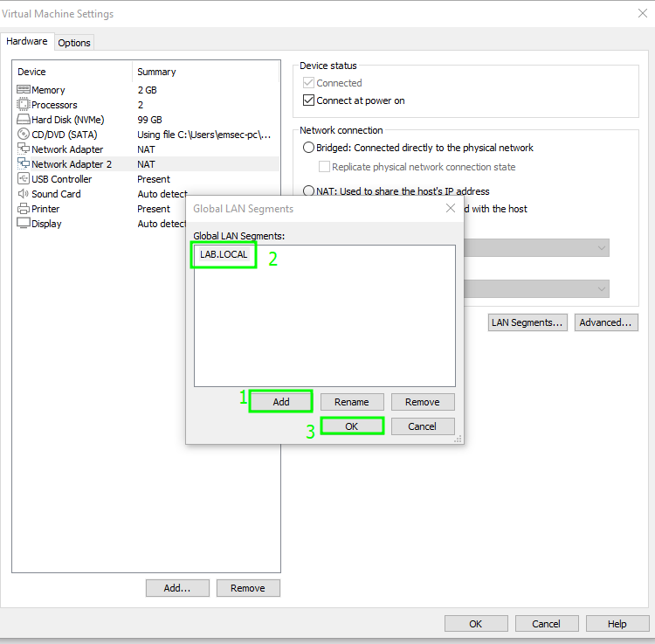Switch to the Options tab
655x644 pixels.
[x=74, y=43]
